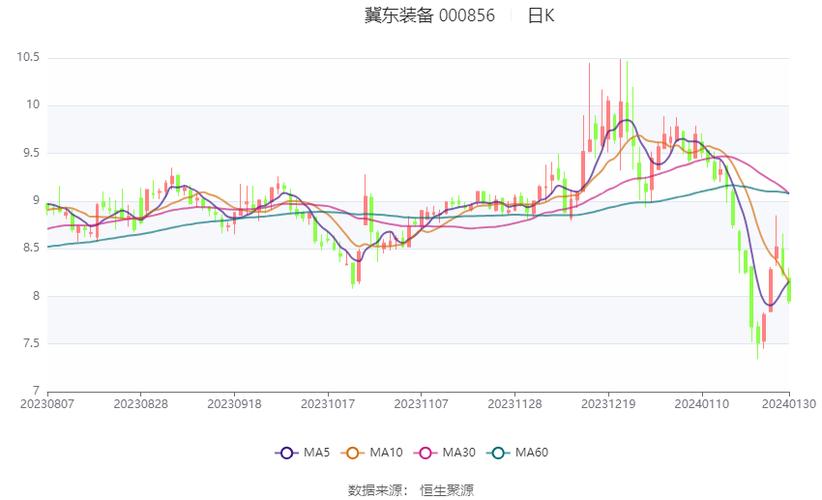Click the 9.5 price axis label
The height and width of the screenshot is (500, 822).
tap(31, 153)
